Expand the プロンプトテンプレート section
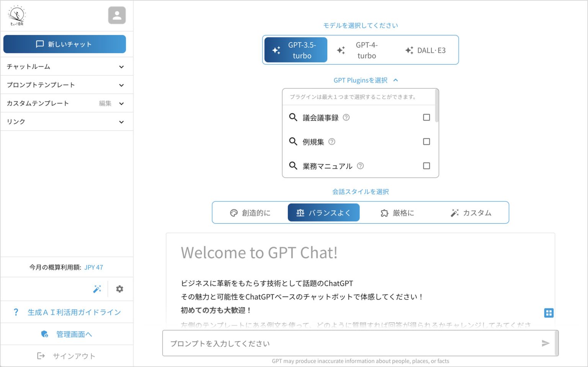This screenshot has width=588, height=367. point(67,85)
